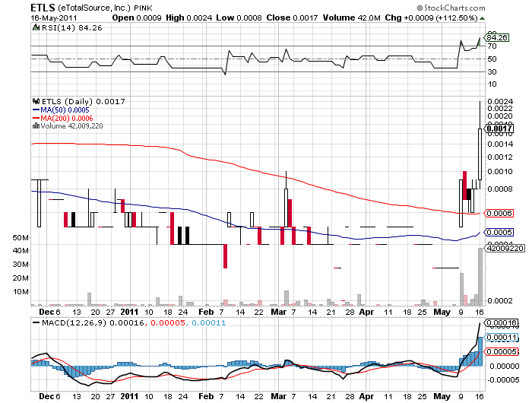532x403 pixels.
Task: Click the 30M volume axis label
Action: (x=21, y=264)
